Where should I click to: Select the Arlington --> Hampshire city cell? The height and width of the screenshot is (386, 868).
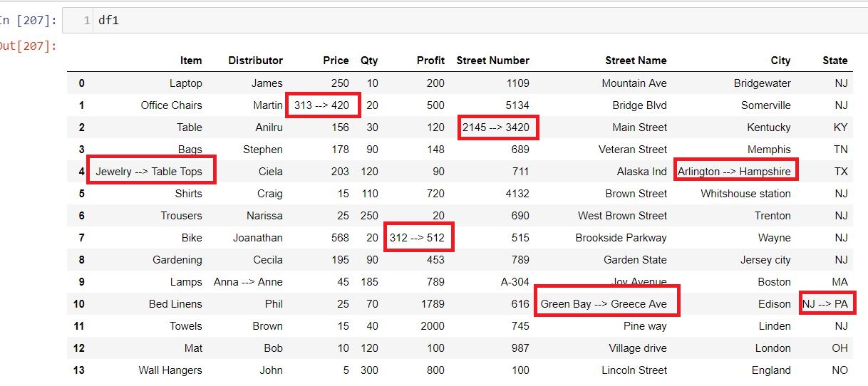tap(735, 169)
